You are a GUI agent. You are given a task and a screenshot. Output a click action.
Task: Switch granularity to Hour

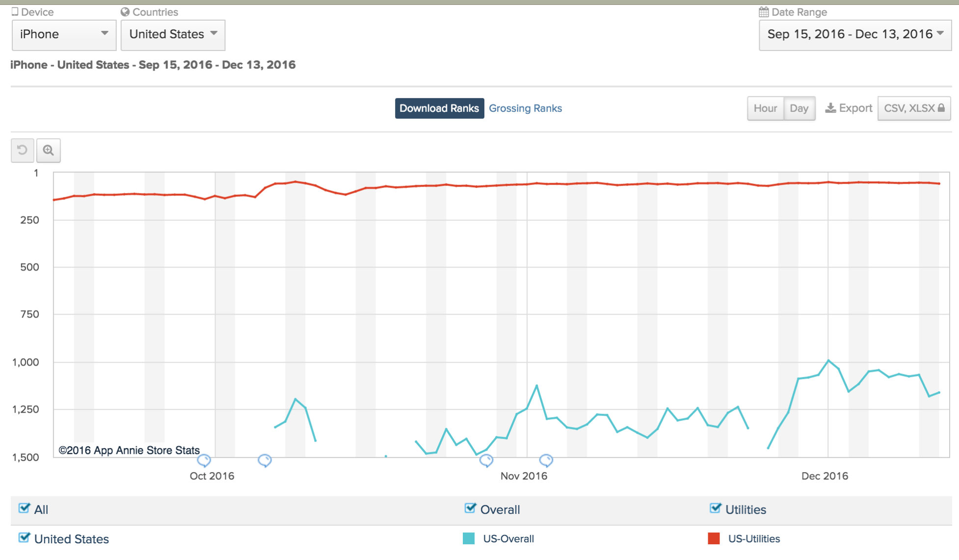click(765, 108)
